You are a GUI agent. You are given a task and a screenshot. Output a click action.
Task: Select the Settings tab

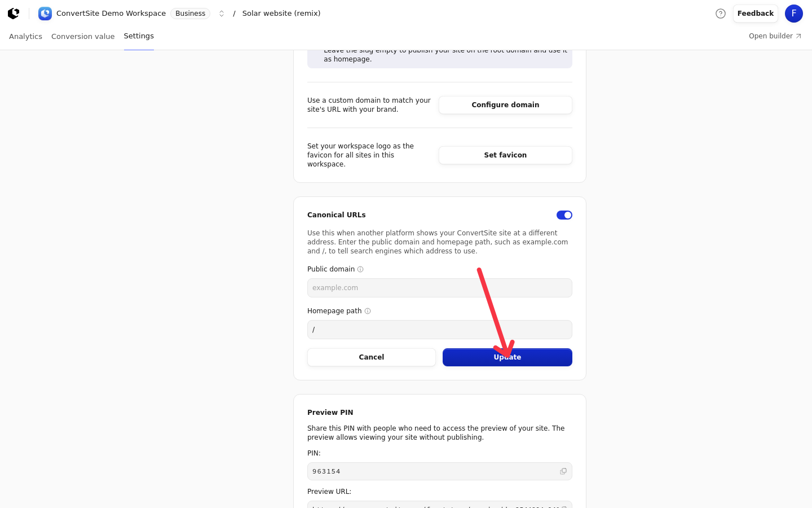[139, 36]
